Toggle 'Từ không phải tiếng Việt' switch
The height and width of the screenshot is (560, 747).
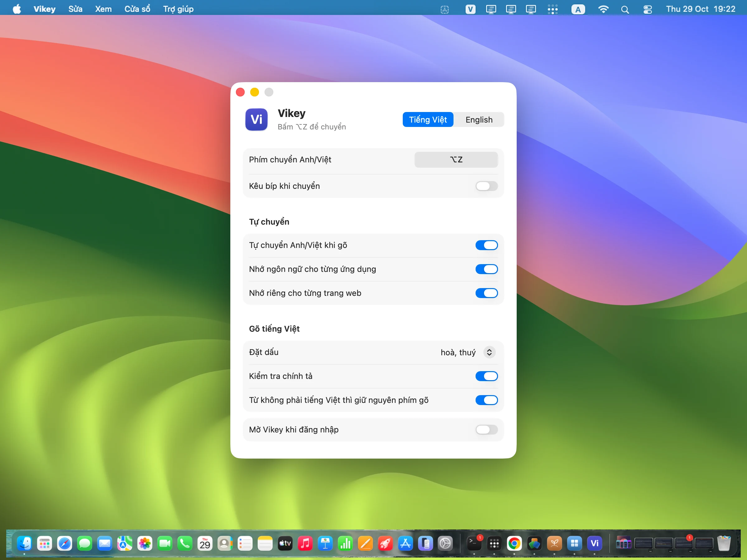click(x=486, y=400)
